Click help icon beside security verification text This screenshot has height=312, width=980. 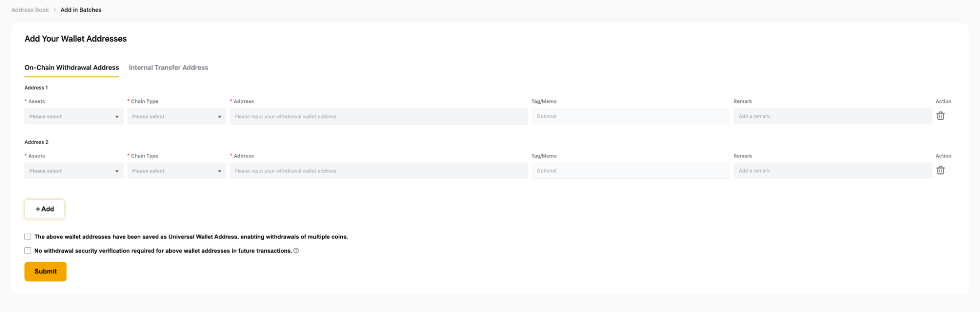click(x=296, y=251)
